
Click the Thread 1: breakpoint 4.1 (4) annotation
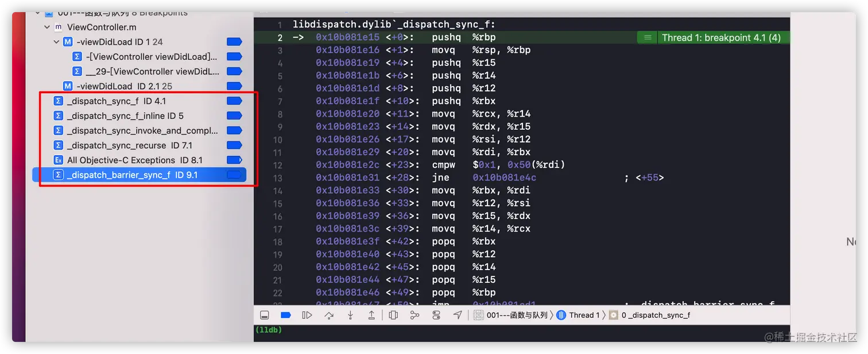coord(721,37)
